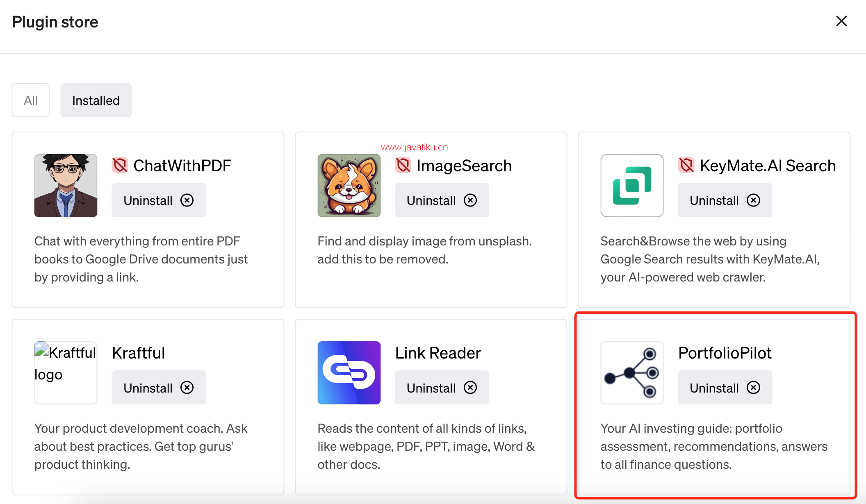Uninstall the PortfolioPilot plugin
The image size is (866, 504).
click(725, 388)
